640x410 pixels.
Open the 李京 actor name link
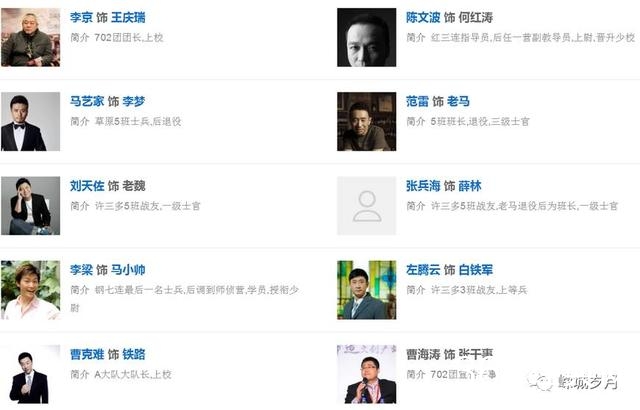pyautogui.click(x=81, y=18)
